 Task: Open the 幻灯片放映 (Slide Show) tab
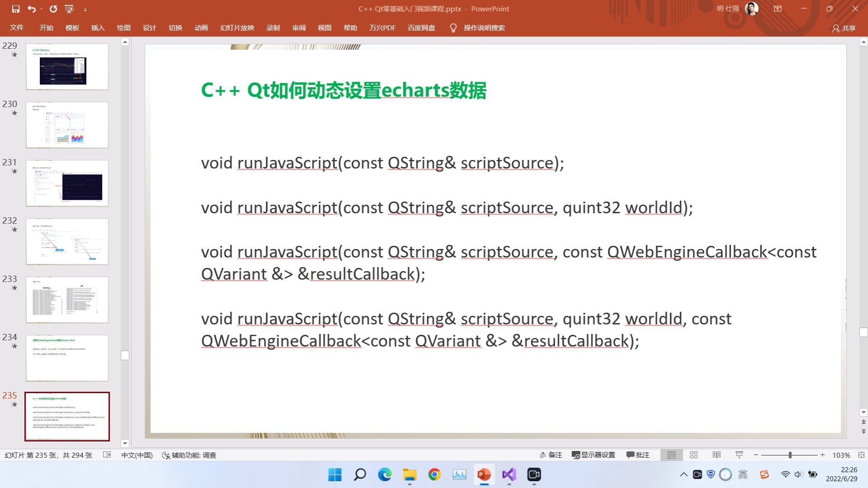point(237,28)
